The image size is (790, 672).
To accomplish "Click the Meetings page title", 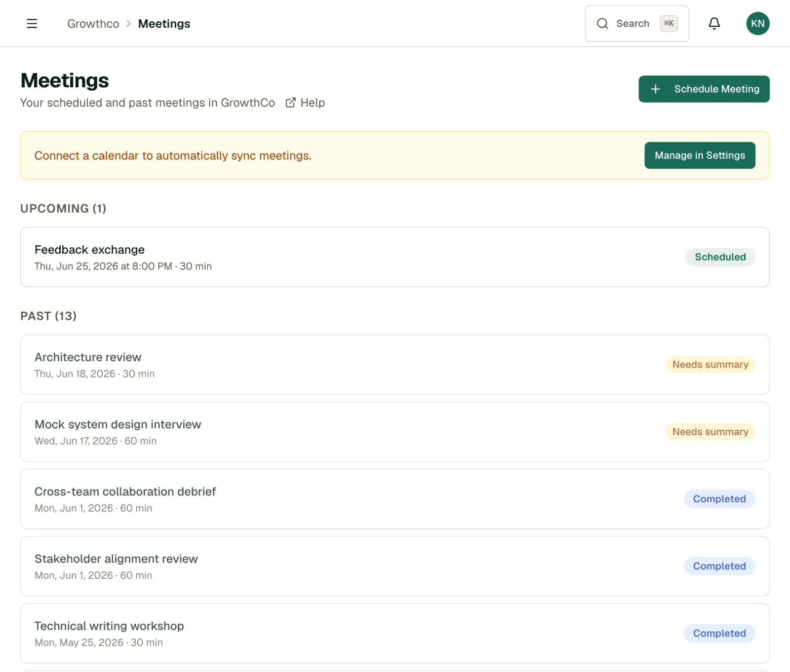I will 65,80.
